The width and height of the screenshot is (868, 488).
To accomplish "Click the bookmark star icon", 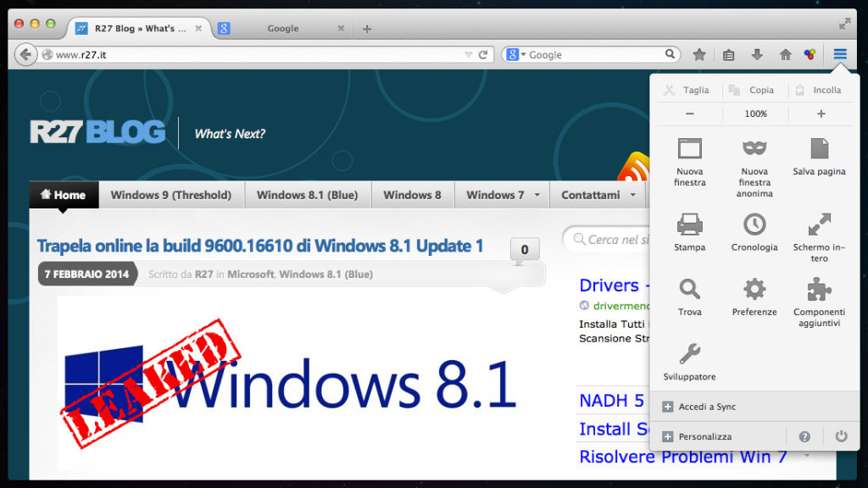I will (699, 54).
